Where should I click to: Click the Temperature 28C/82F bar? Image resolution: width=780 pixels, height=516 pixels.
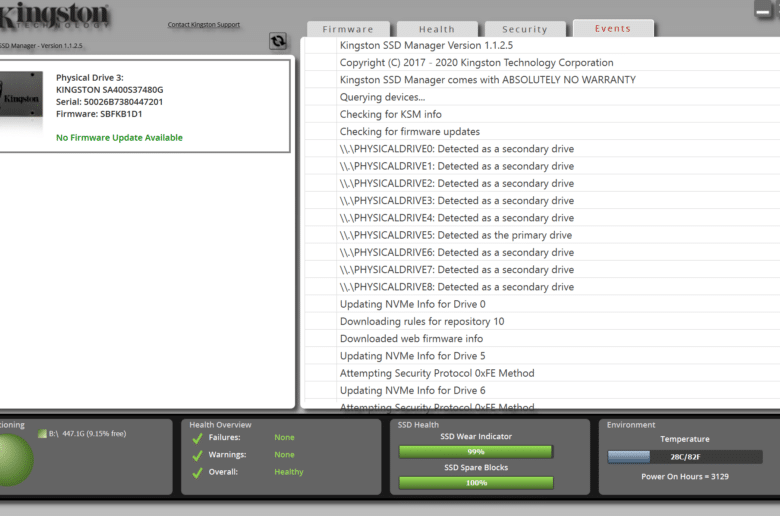[684, 457]
